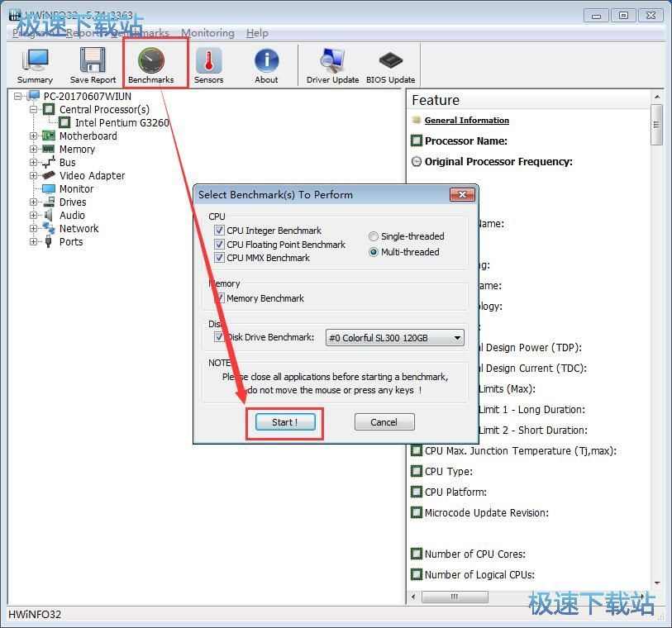This screenshot has width=672, height=628.
Task: Click the Memory module tree icon
Action: pos(49,149)
